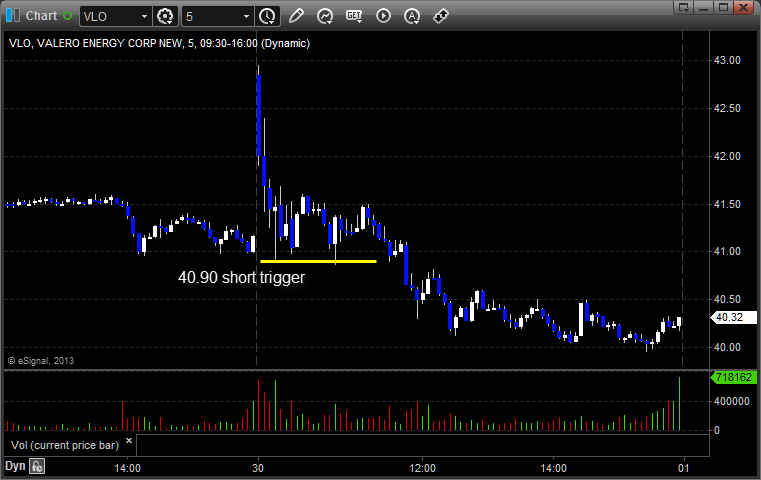Toggle the green Chart status indicator
Screen dimensions: 761x480
[67, 16]
